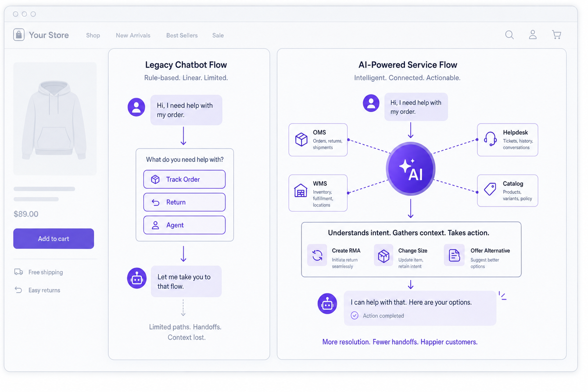Click the Helpdesk headset icon
The height and width of the screenshot is (392, 588).
click(x=490, y=139)
